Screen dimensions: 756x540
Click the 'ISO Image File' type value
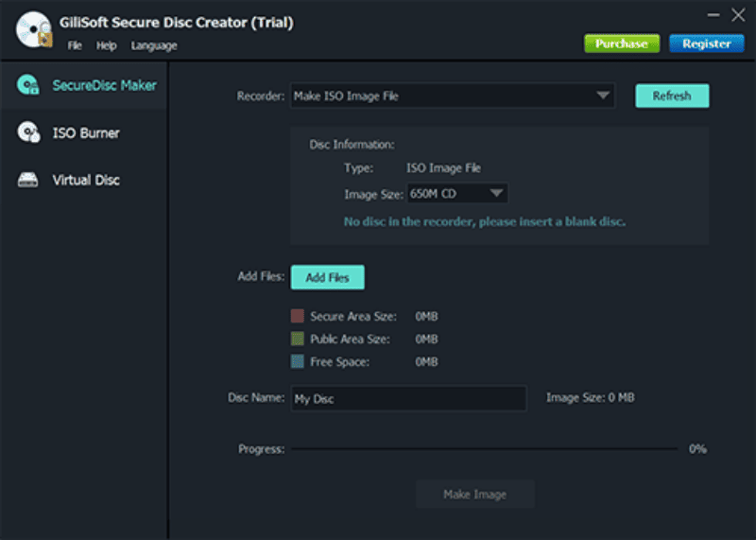443,168
